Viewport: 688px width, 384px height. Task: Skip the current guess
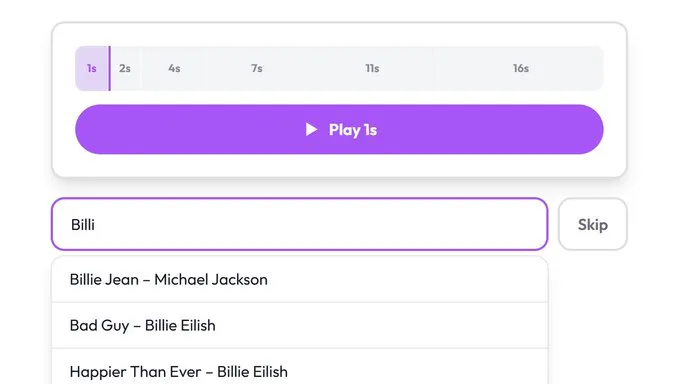[x=593, y=224]
